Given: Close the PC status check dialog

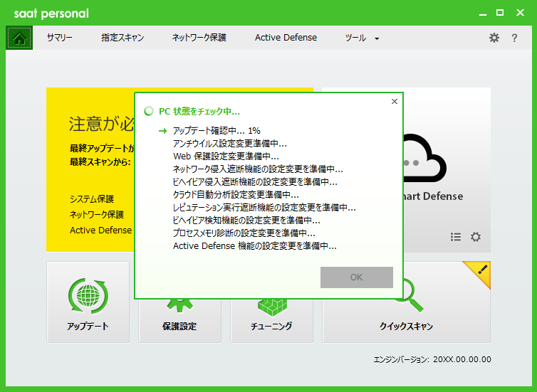Looking at the screenshot, I should click(394, 101).
